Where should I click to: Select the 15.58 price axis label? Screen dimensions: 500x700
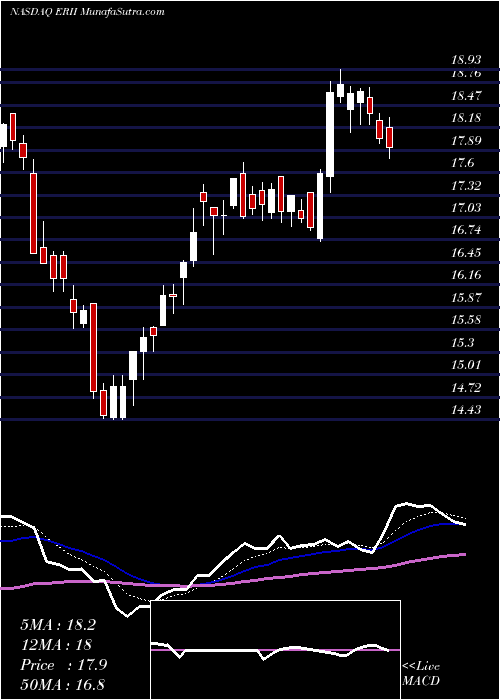[x=466, y=320]
